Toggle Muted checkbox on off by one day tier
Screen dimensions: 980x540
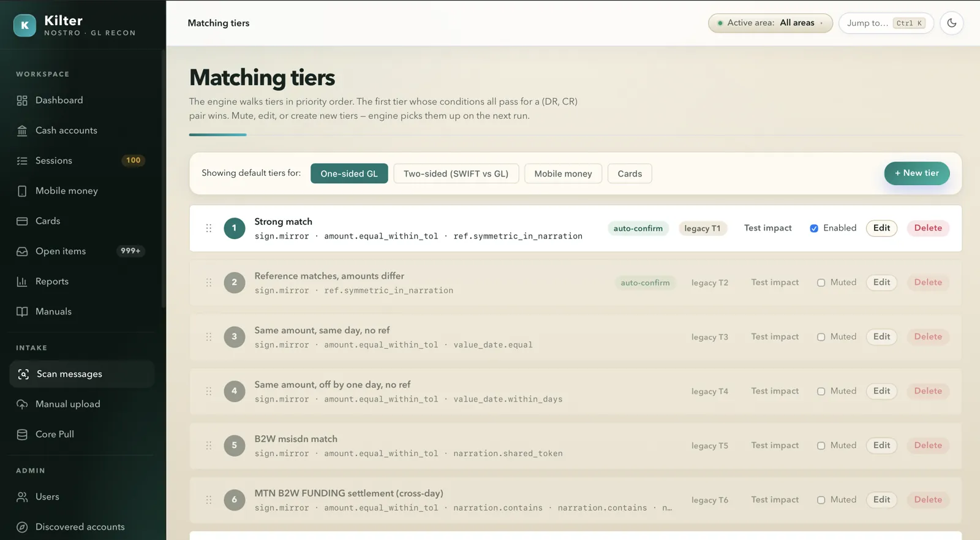821,392
